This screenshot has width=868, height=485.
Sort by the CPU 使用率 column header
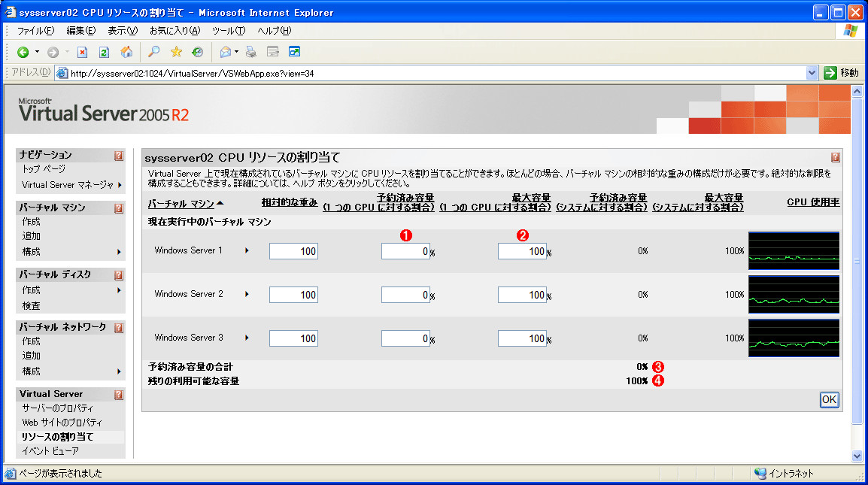(x=813, y=202)
